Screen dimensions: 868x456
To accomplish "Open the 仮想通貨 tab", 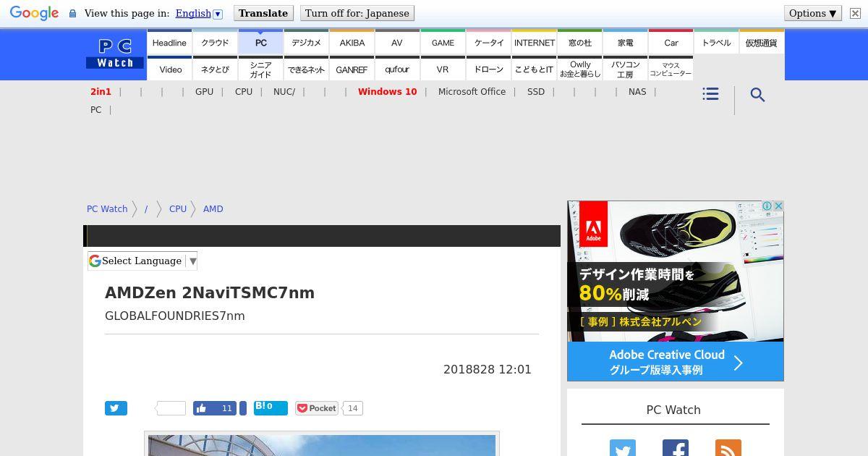I will tap(762, 43).
